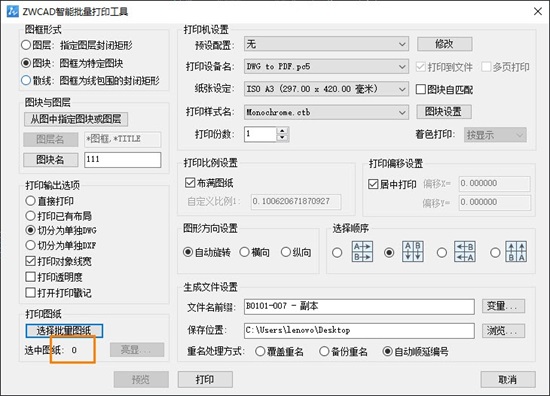Screen dimensions: 550x396
Task: Click the 图块名 button
Action: (x=51, y=160)
